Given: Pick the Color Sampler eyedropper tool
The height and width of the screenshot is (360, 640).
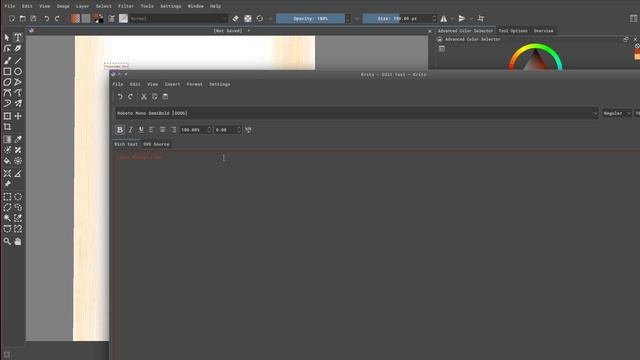Looking at the screenshot, I should [18, 139].
